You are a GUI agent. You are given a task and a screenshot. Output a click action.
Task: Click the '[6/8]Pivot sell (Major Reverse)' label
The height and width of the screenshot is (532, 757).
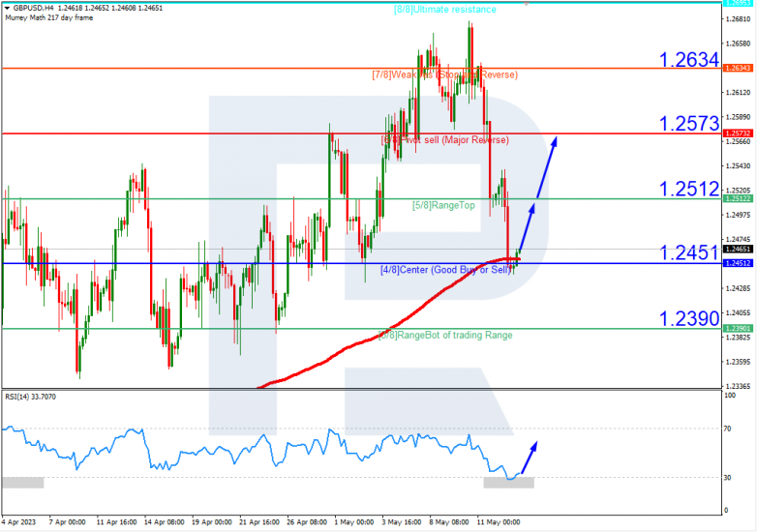coord(444,140)
